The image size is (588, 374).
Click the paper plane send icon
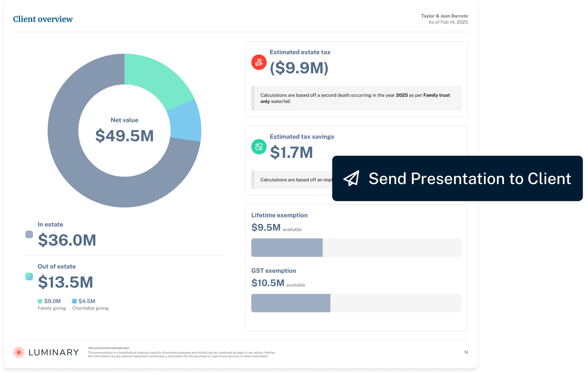[351, 178]
